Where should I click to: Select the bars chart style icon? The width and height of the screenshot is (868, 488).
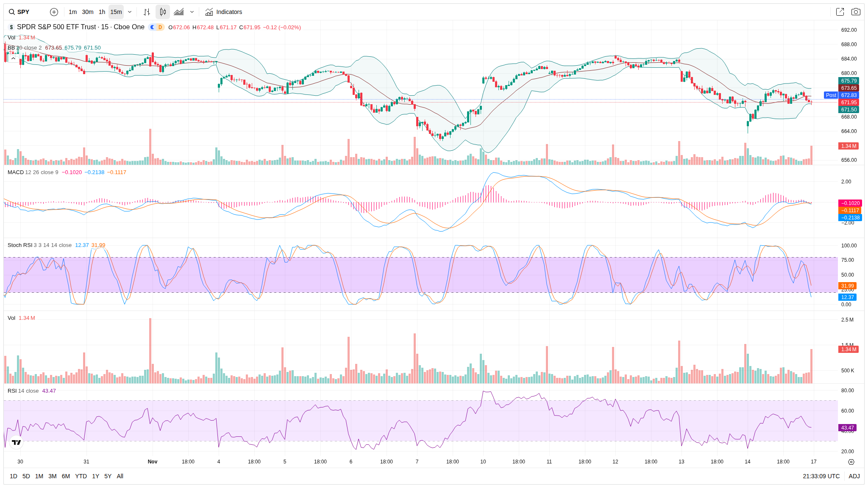[147, 12]
